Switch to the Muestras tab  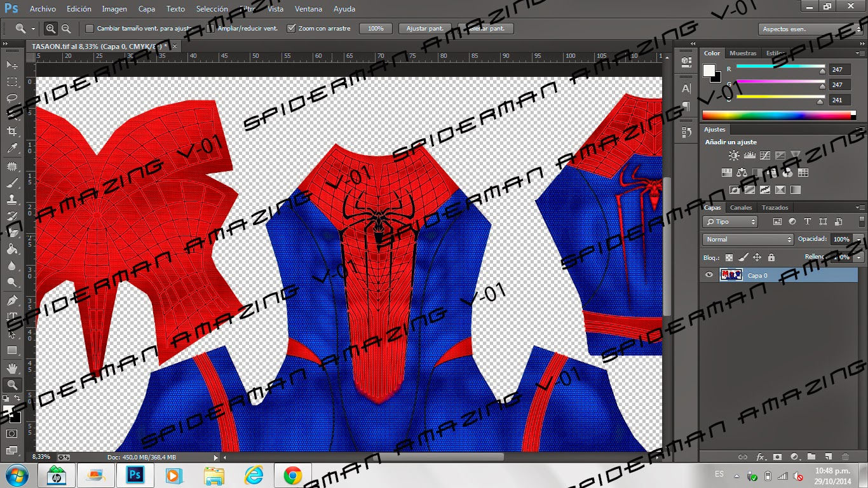point(743,53)
